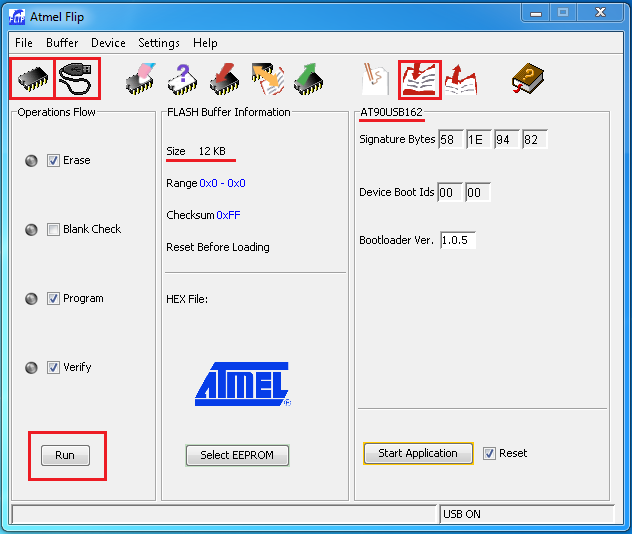Screen dimensions: 632x534
Task: Click the Read Target Device green-arrow icon
Action: 308,79
